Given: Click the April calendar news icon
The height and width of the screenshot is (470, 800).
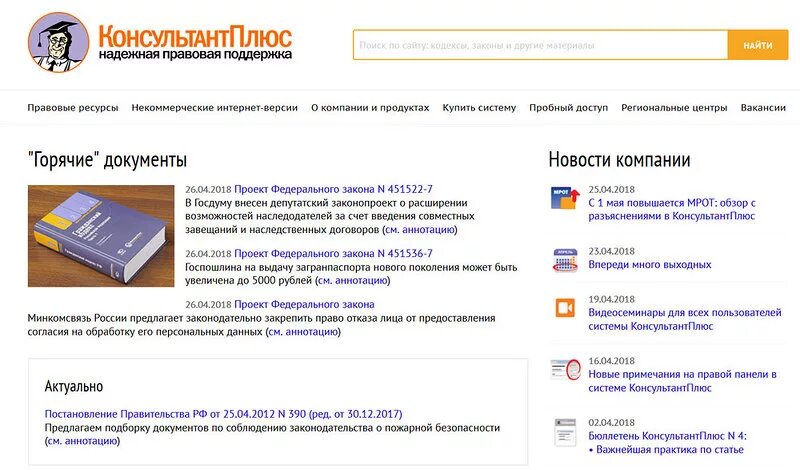Looking at the screenshot, I should (565, 260).
